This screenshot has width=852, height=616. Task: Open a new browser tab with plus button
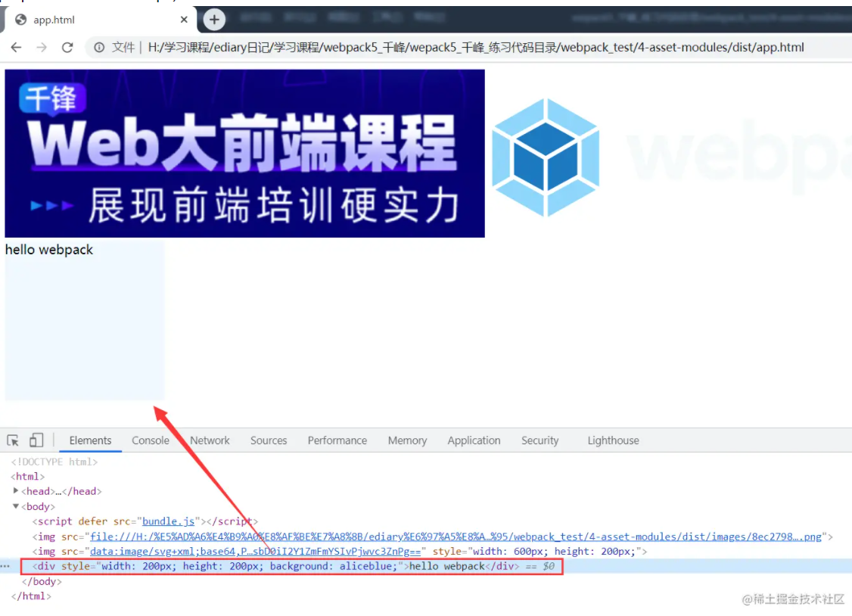pos(214,20)
